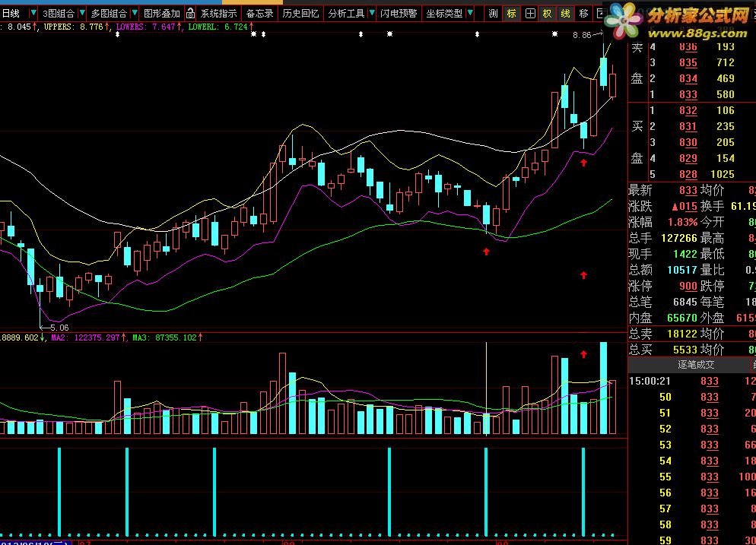The image size is (756, 545).
Task: Click the 现手 value 1422
Action: (685, 254)
